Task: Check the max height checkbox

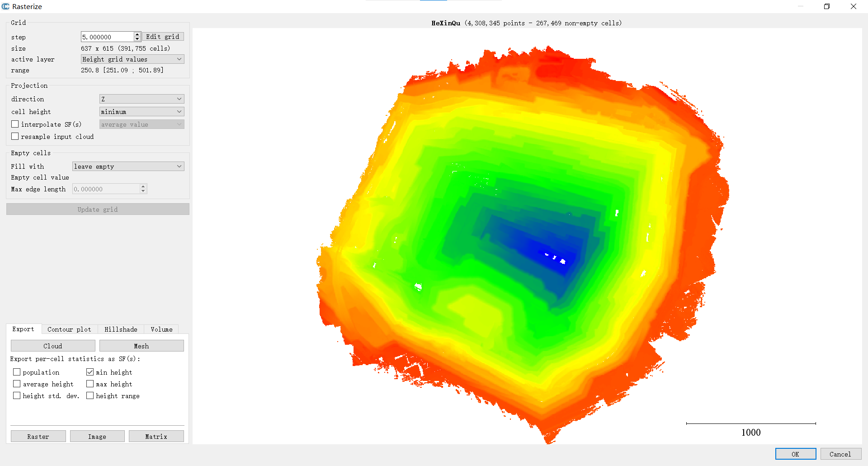Action: click(90, 384)
